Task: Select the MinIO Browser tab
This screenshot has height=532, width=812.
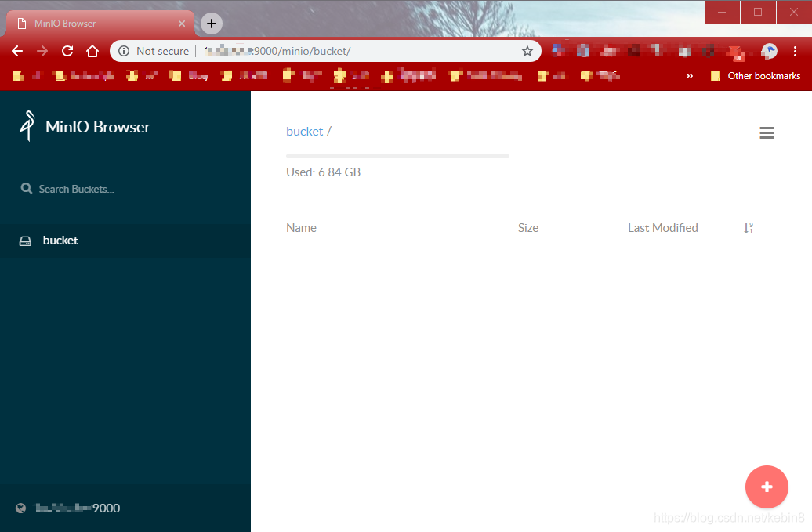Action: [x=100, y=24]
